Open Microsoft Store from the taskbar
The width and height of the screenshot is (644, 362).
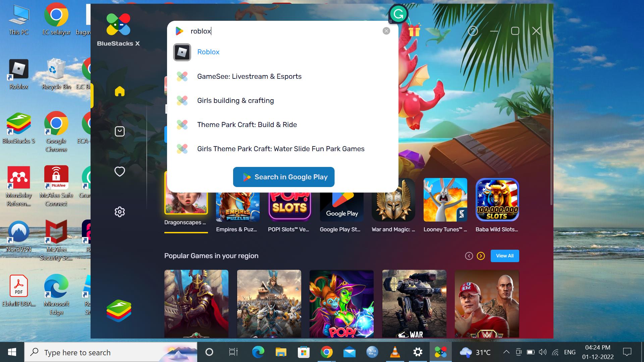click(304, 352)
